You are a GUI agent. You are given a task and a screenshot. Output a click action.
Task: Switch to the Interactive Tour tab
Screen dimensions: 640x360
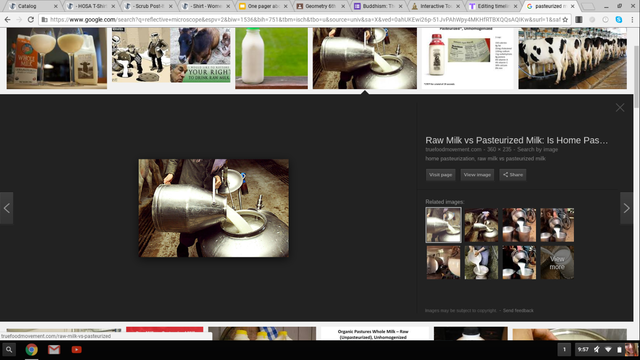(436, 6)
